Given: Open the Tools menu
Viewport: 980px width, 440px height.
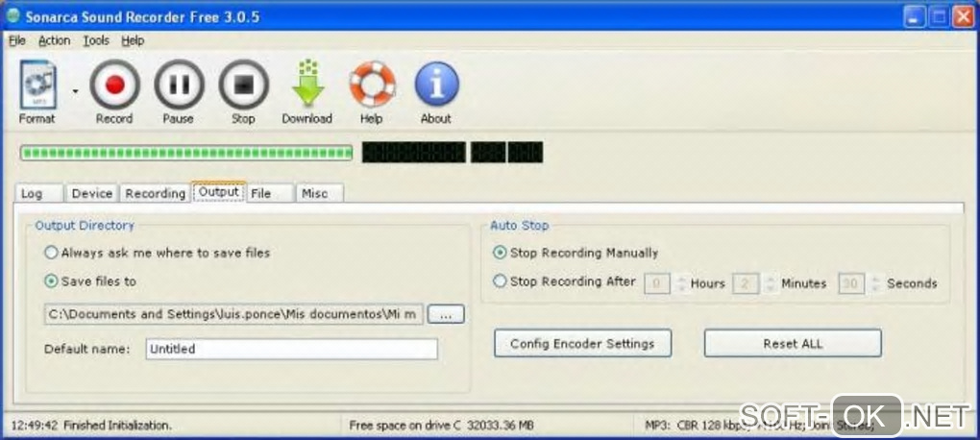Looking at the screenshot, I should click(x=96, y=40).
